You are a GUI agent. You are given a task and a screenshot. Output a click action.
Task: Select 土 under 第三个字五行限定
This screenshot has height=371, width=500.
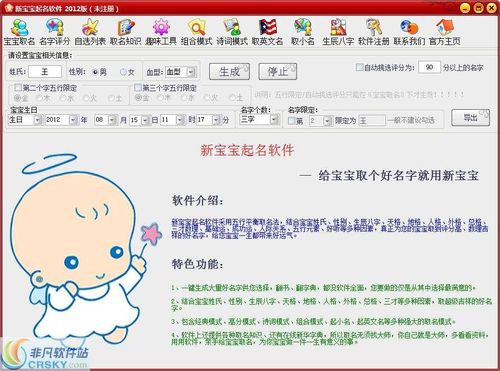point(232,98)
